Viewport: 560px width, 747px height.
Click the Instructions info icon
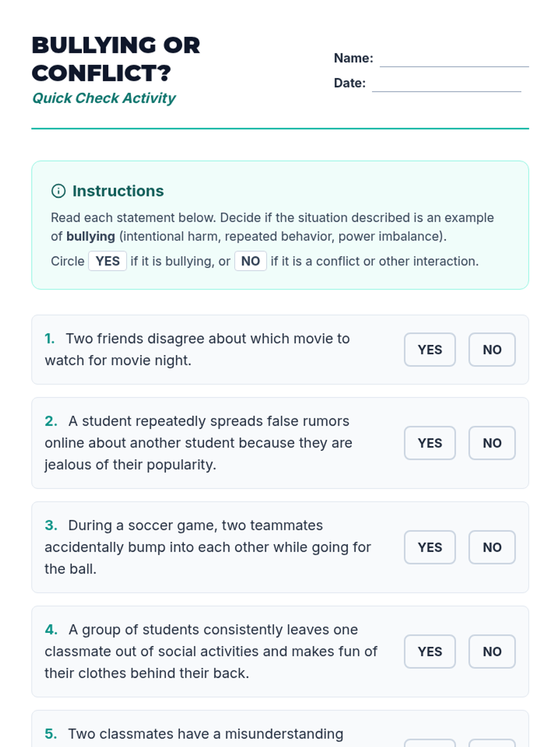(58, 191)
